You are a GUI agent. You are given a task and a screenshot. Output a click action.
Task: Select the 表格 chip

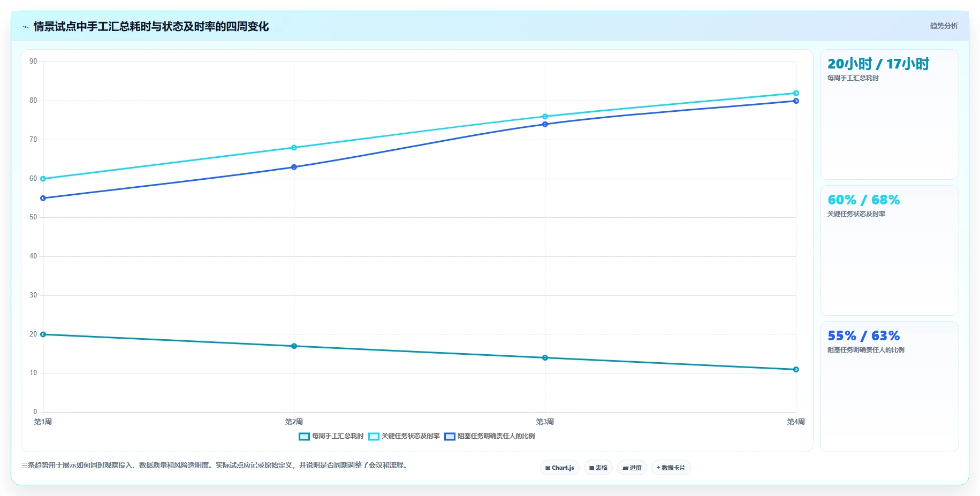point(598,468)
